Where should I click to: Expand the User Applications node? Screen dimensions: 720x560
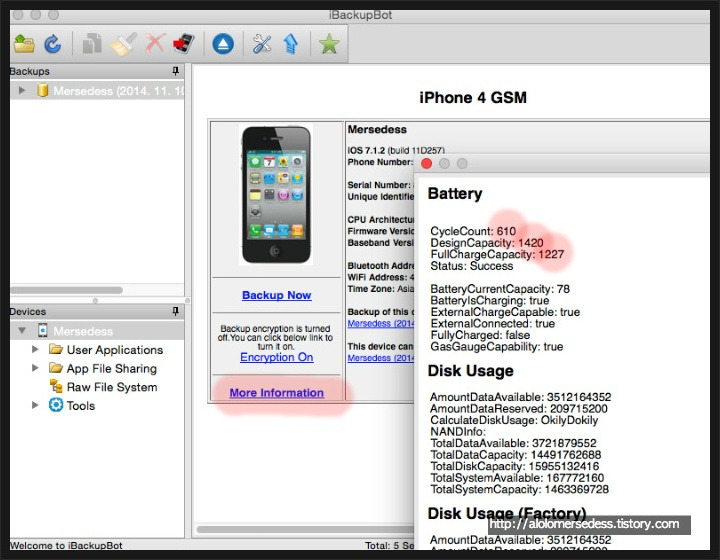(x=35, y=349)
